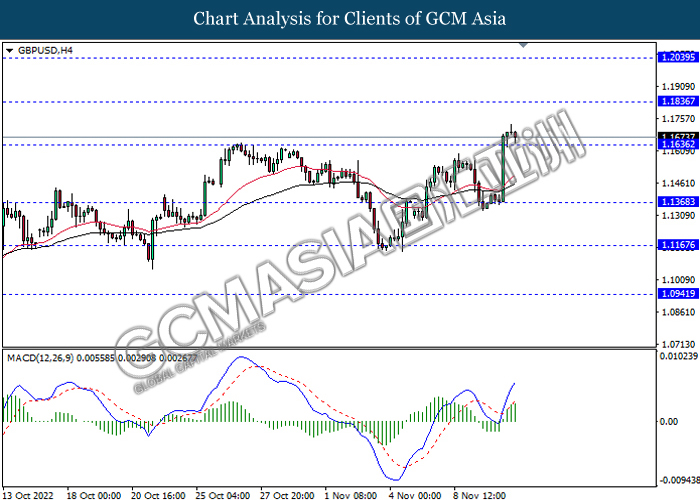Click the 1.09419 lowest level label
Screen dimensions: 700x500
point(675,295)
